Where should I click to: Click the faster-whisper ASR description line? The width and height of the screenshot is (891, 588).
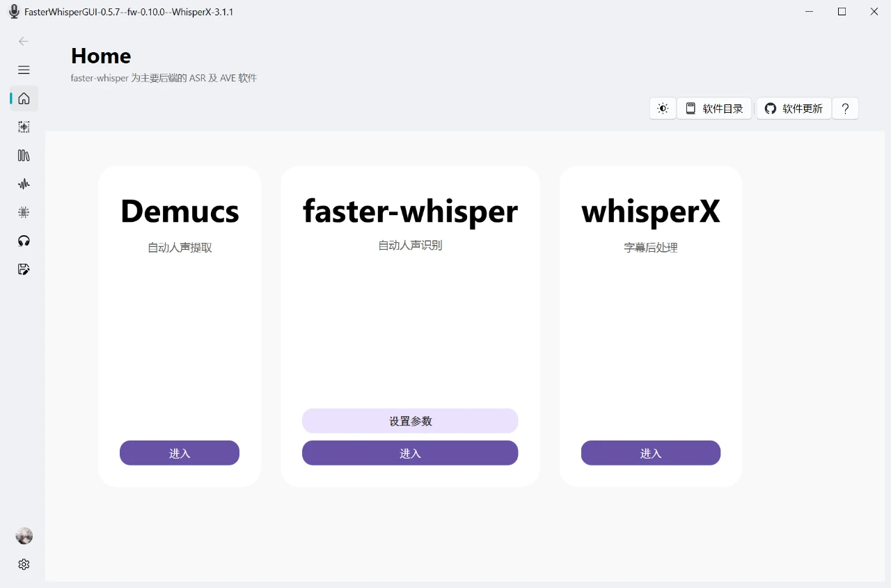click(164, 78)
